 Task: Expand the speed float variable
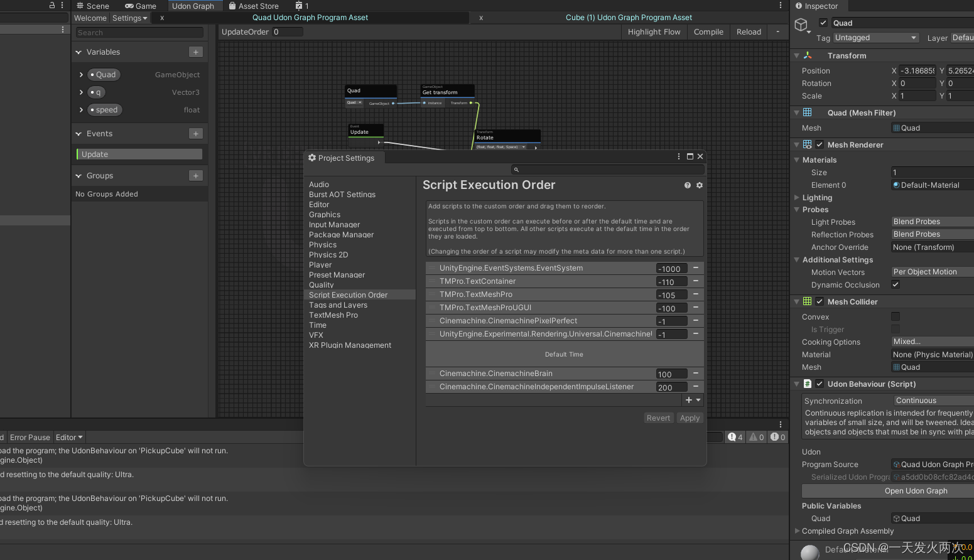click(81, 110)
